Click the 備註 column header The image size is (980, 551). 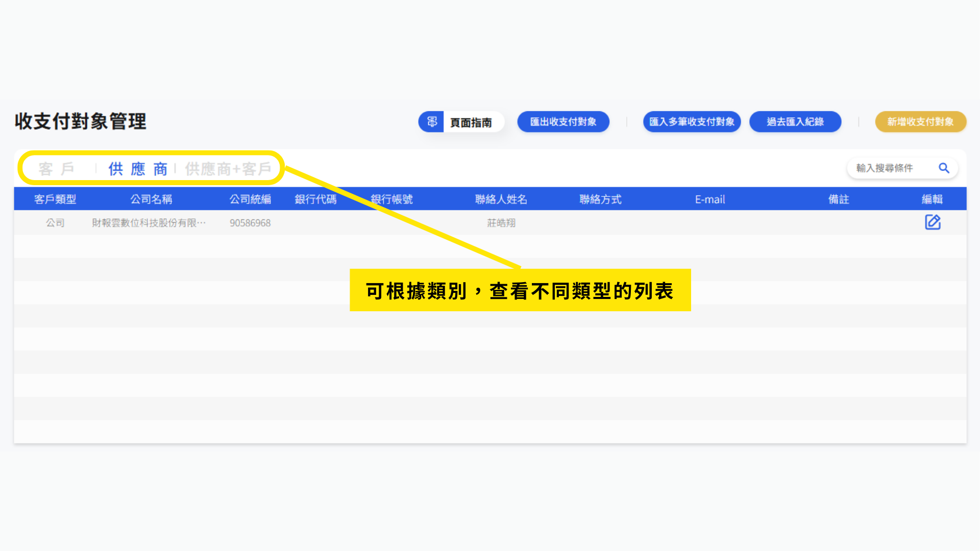click(838, 199)
